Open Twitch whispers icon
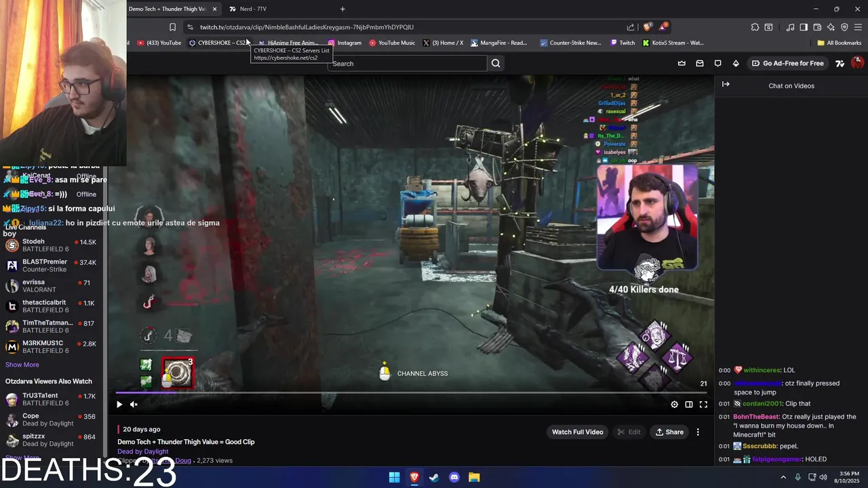The width and height of the screenshot is (868, 488). (x=717, y=63)
